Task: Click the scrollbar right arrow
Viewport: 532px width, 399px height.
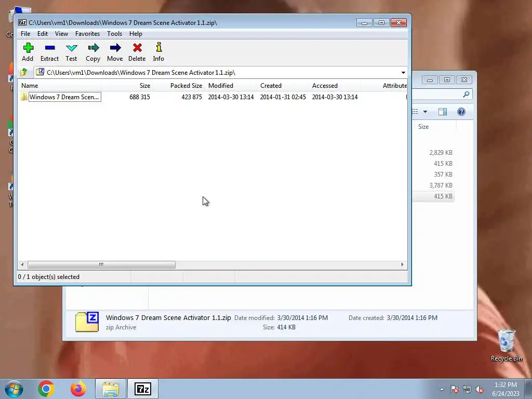Action: coord(403,264)
